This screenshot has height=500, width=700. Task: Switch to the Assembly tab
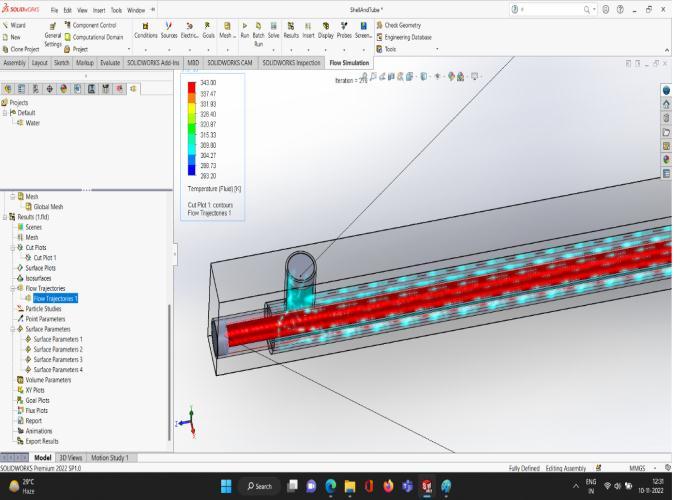point(14,63)
